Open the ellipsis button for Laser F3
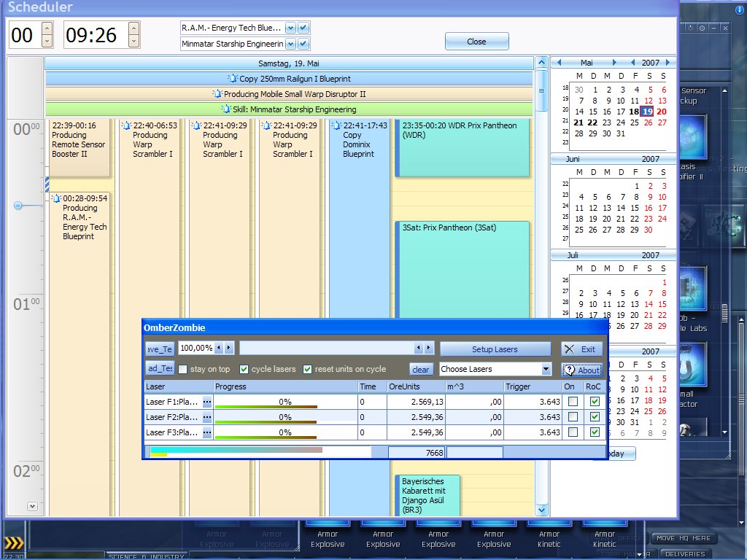This screenshot has width=747, height=560. click(206, 432)
